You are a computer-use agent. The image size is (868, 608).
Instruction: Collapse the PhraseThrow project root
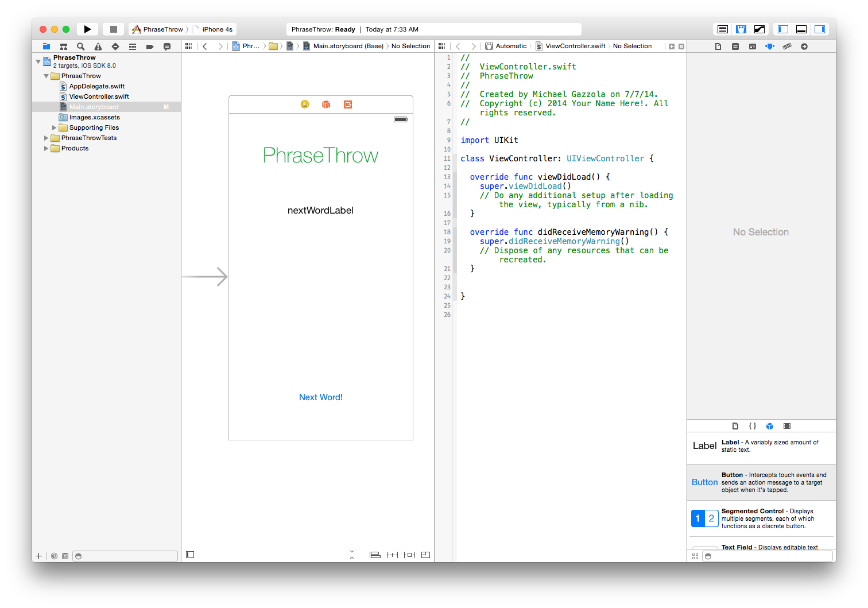click(38, 61)
